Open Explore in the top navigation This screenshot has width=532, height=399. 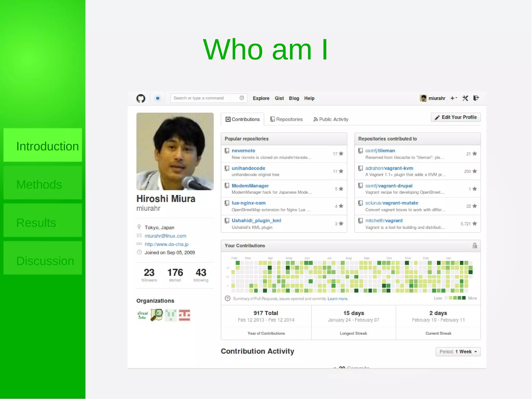pos(261,98)
